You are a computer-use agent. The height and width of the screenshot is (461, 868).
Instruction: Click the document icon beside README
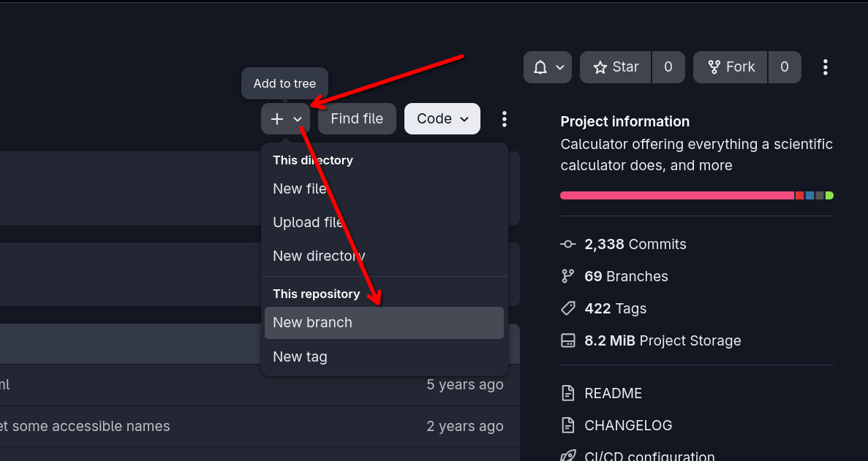point(568,394)
